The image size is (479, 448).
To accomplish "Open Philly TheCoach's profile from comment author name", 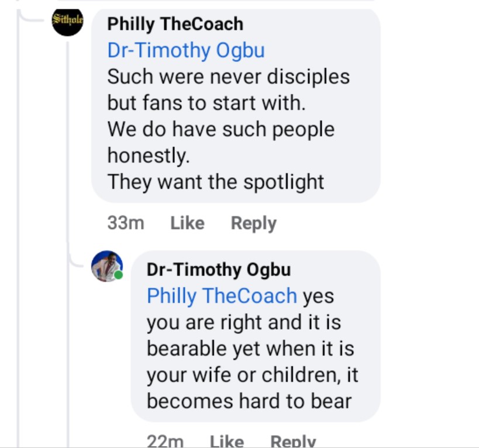I will [x=175, y=24].
